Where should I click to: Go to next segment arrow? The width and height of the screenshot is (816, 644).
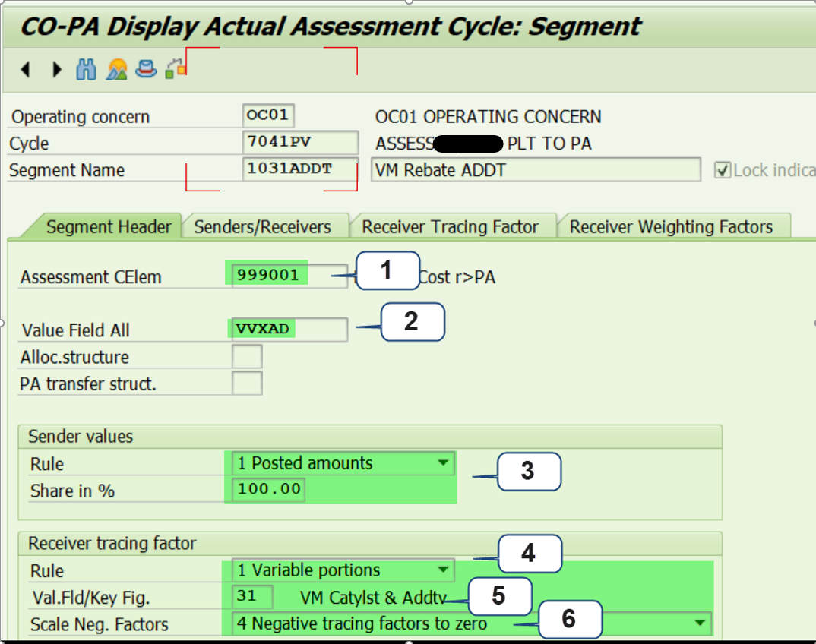tap(56, 70)
